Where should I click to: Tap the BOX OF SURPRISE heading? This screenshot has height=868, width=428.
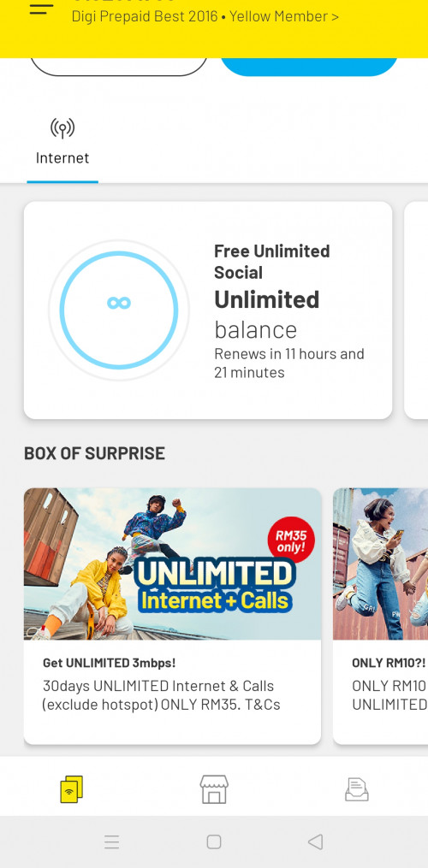click(x=94, y=453)
